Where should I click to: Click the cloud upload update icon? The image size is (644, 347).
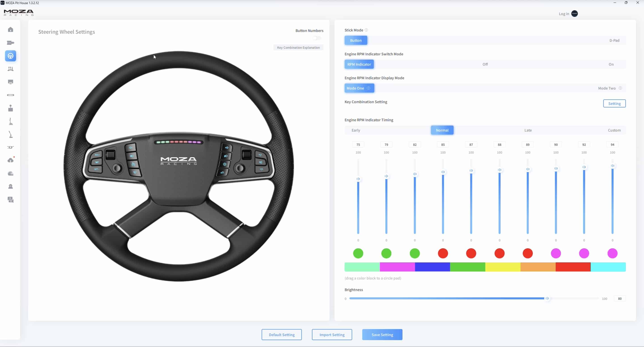[11, 160]
